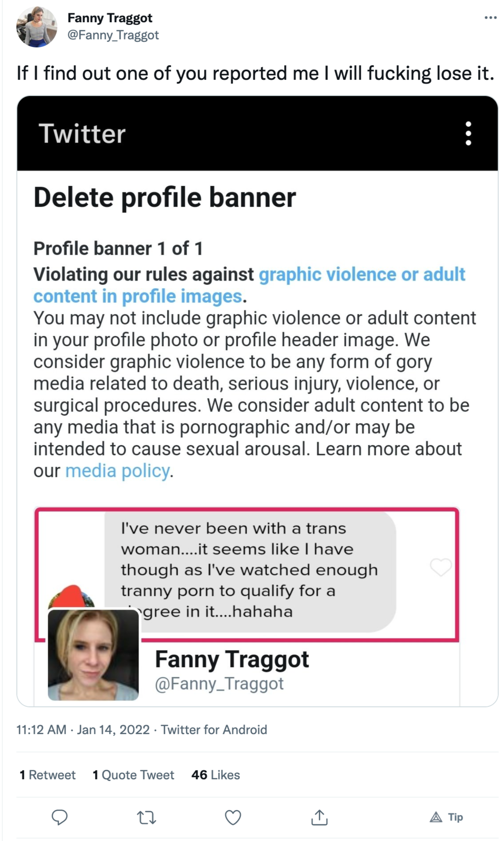View the 46 Likes list
This screenshot has height=841, width=504.
(x=216, y=775)
